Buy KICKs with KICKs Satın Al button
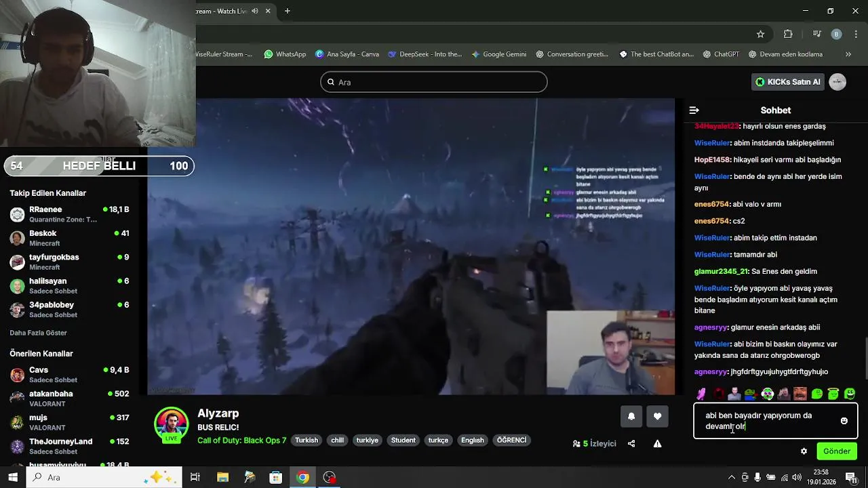Image resolution: width=868 pixels, height=488 pixels. pyautogui.click(x=788, y=82)
